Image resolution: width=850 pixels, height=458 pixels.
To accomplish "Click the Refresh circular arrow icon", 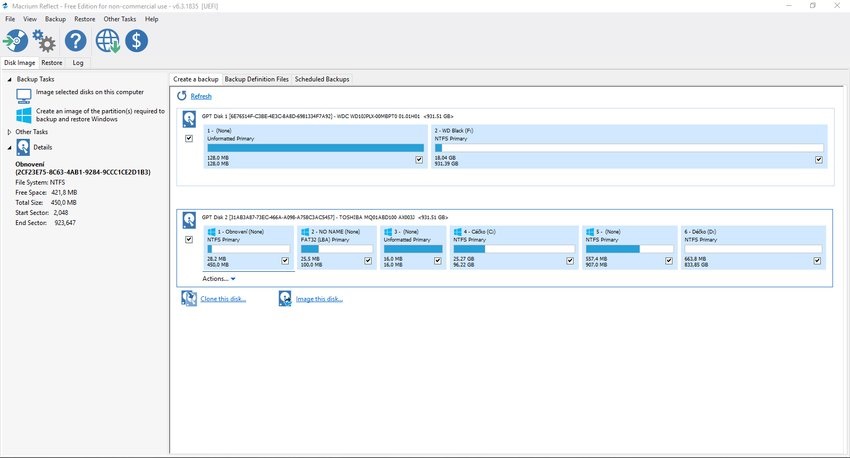I will pyautogui.click(x=182, y=96).
